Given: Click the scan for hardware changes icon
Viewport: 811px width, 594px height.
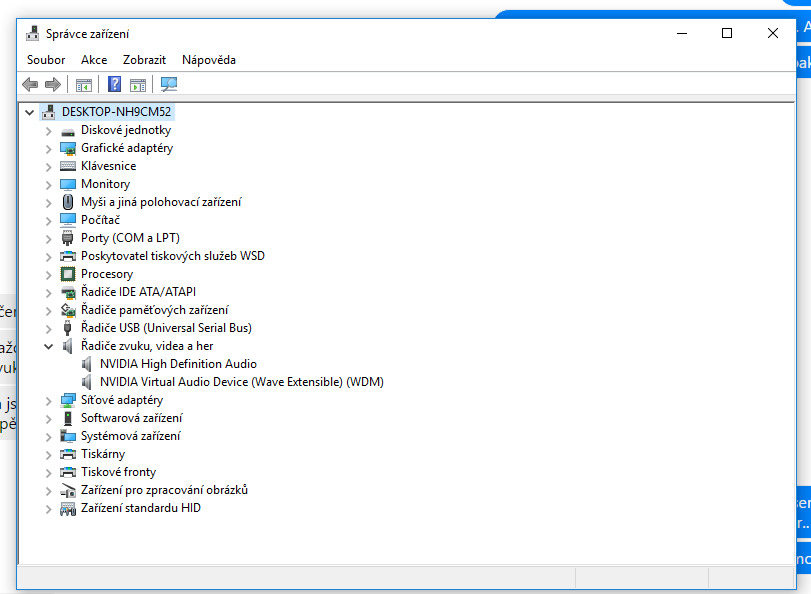Looking at the screenshot, I should (x=169, y=84).
